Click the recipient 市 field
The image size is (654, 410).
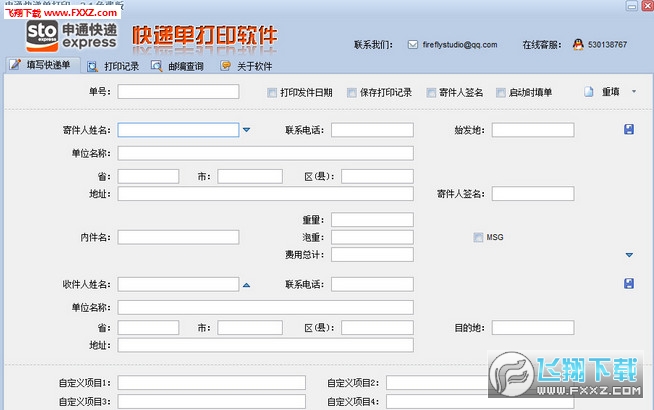(x=250, y=328)
